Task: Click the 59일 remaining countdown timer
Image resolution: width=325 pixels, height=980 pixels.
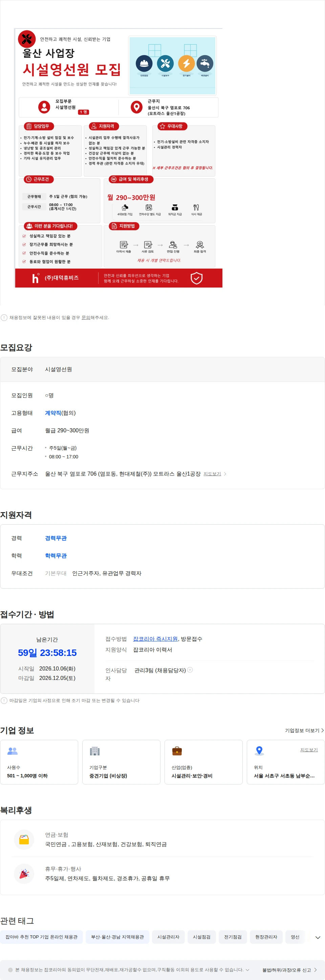Action: point(47,653)
